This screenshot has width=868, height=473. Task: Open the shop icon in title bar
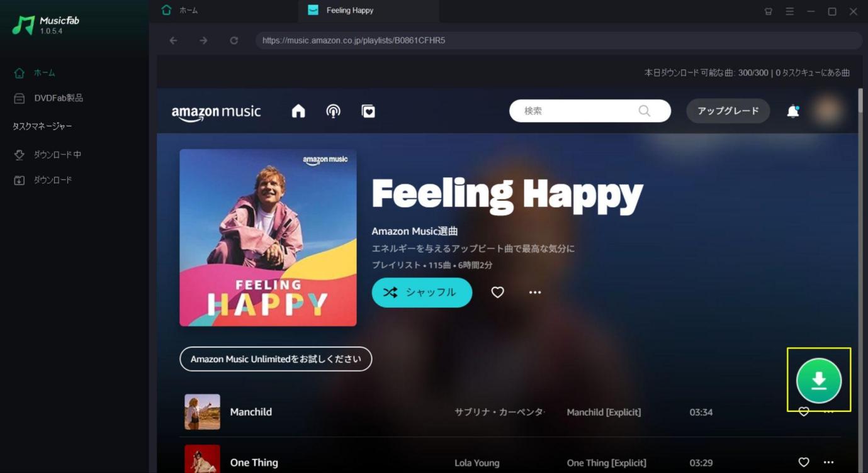click(x=768, y=11)
